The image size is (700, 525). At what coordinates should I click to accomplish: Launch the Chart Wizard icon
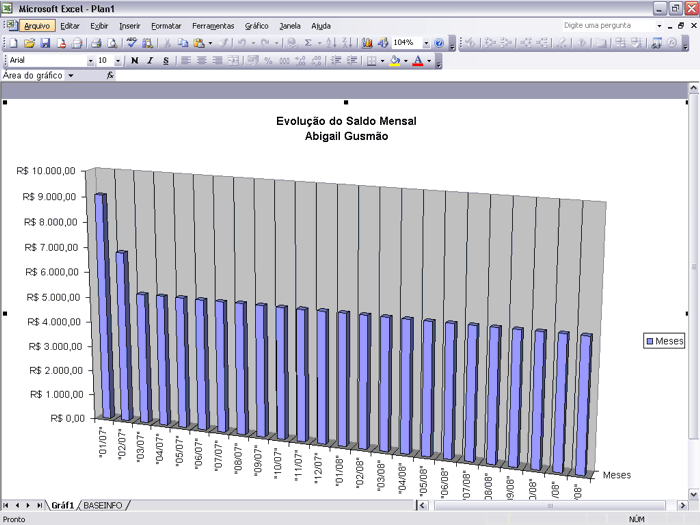(x=367, y=44)
